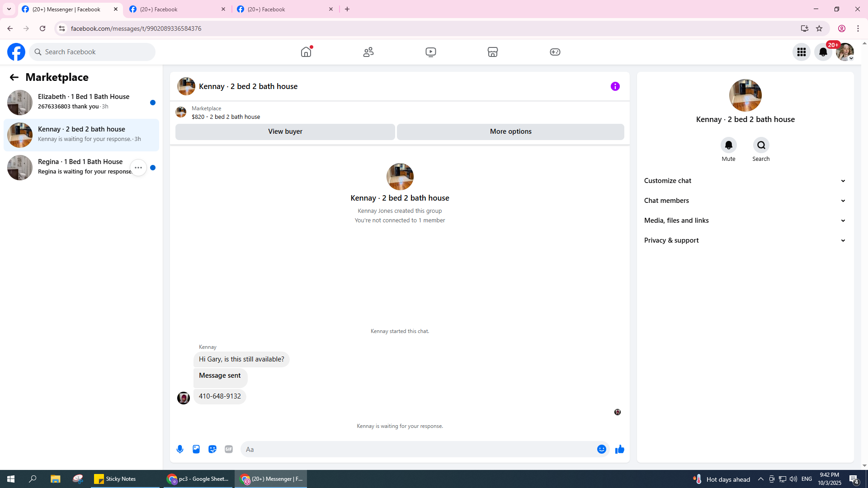Show hidden system tray icons
Screen dimensions: 868x488
click(761, 479)
